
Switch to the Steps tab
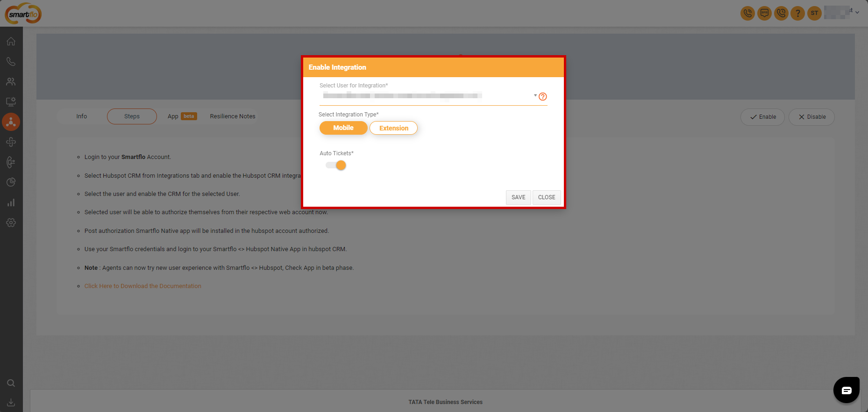pos(132,116)
